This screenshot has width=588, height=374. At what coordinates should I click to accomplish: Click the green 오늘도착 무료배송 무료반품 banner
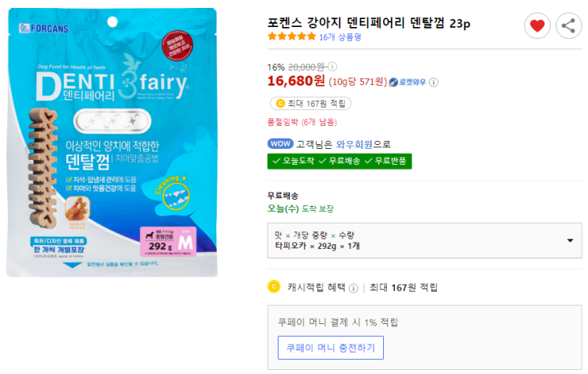[340, 161]
